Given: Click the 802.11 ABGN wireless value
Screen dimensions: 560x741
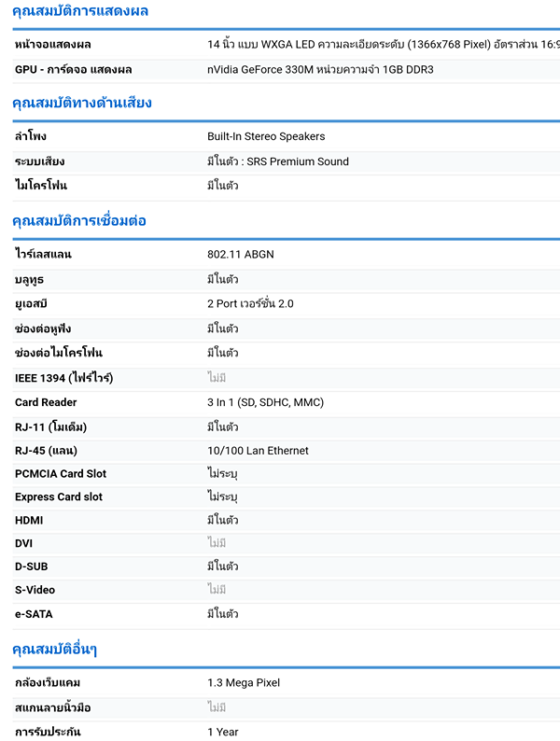Looking at the screenshot, I should click(241, 255).
